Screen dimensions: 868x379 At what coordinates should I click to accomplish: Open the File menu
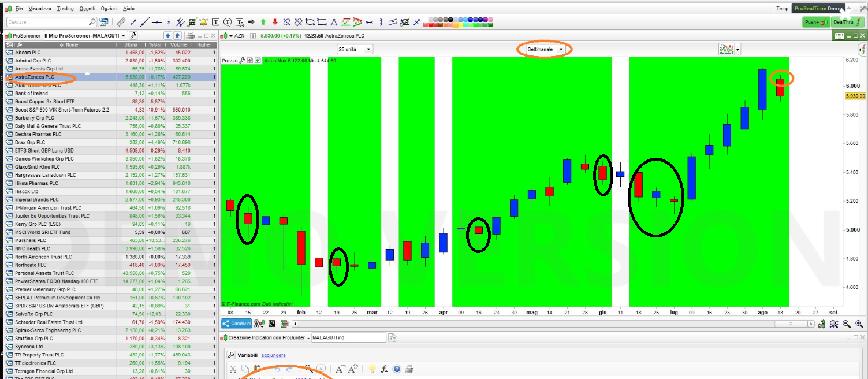point(19,9)
